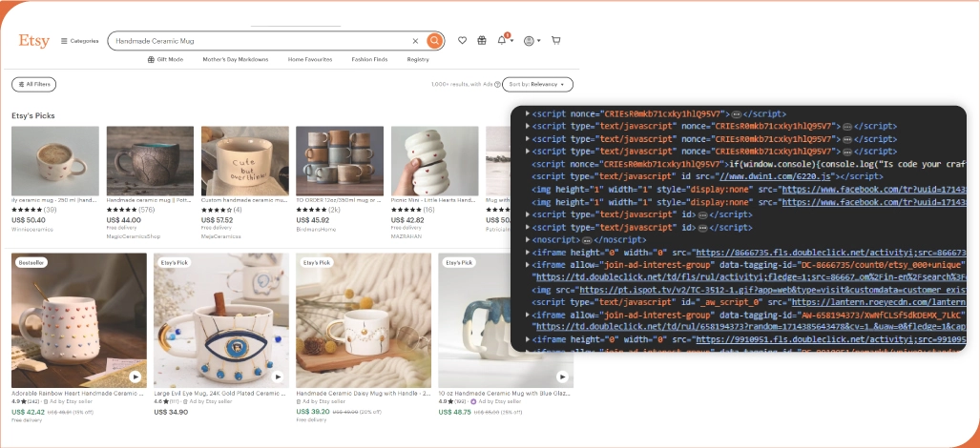980x448 pixels.
Task: Expand the first script nonce node in DevTools
Action: [528, 113]
